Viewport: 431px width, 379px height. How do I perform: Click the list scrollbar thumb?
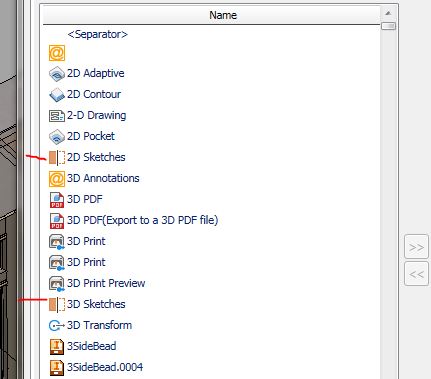click(388, 26)
